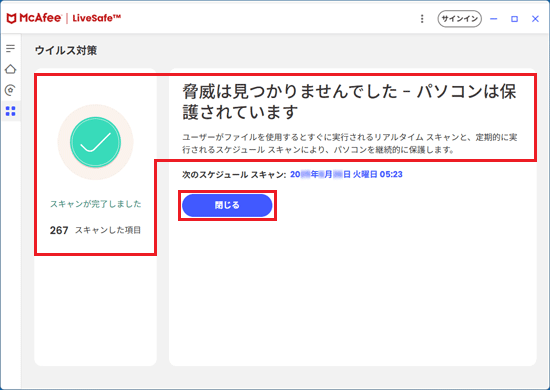550x390 pixels.
Task: Click the McAfee LiveSafe logo
Action: click(x=64, y=18)
